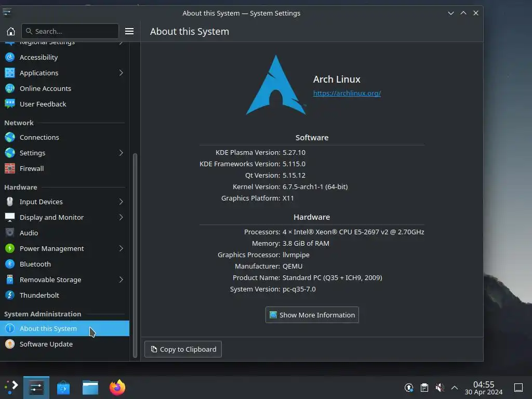532x399 pixels.
Task: Click the Qt Version value 5.15.12
Action: (x=294, y=176)
